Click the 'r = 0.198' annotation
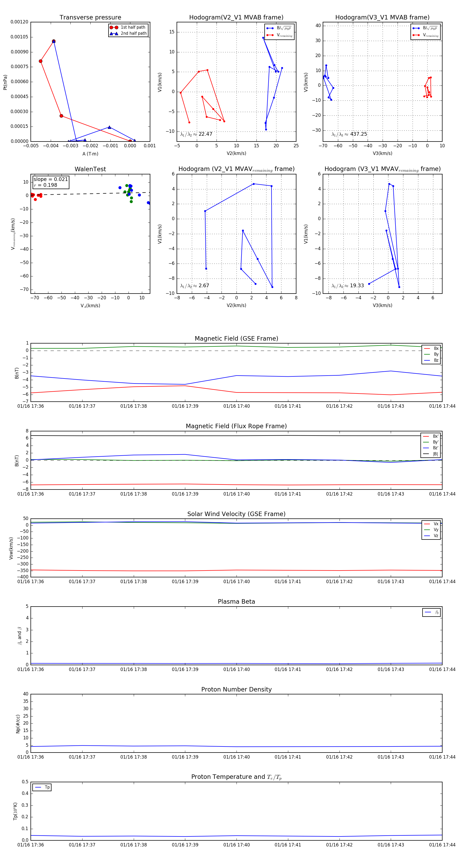 (x=45, y=185)
